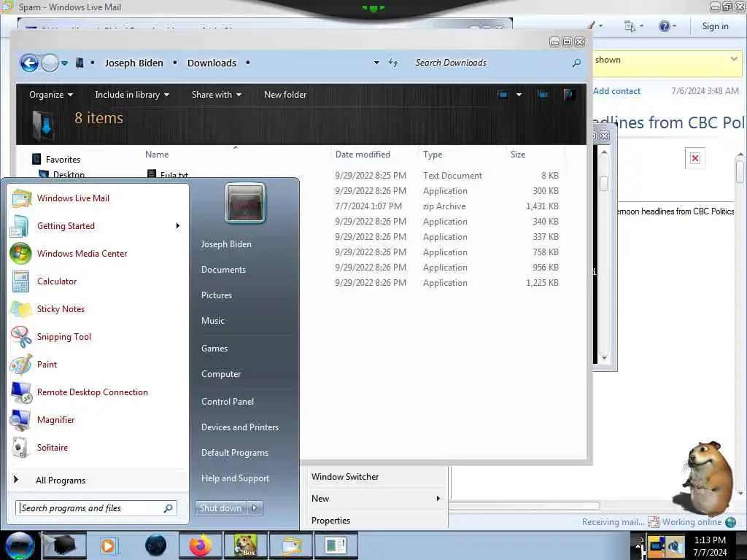Expand the Getting Started submenu arrow
This screenshot has height=560, width=747.
click(x=178, y=226)
